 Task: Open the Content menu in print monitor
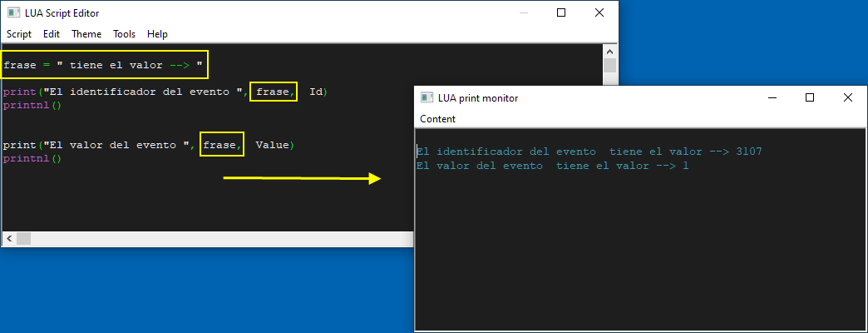click(x=437, y=118)
